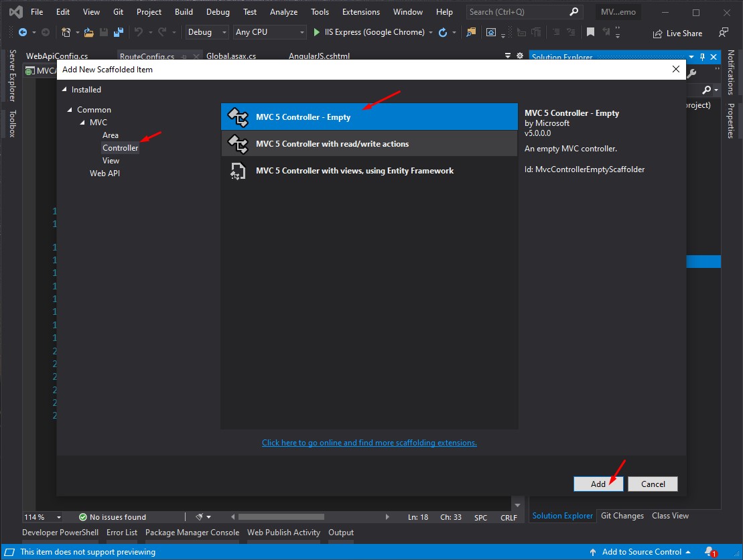Click the Open File folder icon

click(x=88, y=32)
